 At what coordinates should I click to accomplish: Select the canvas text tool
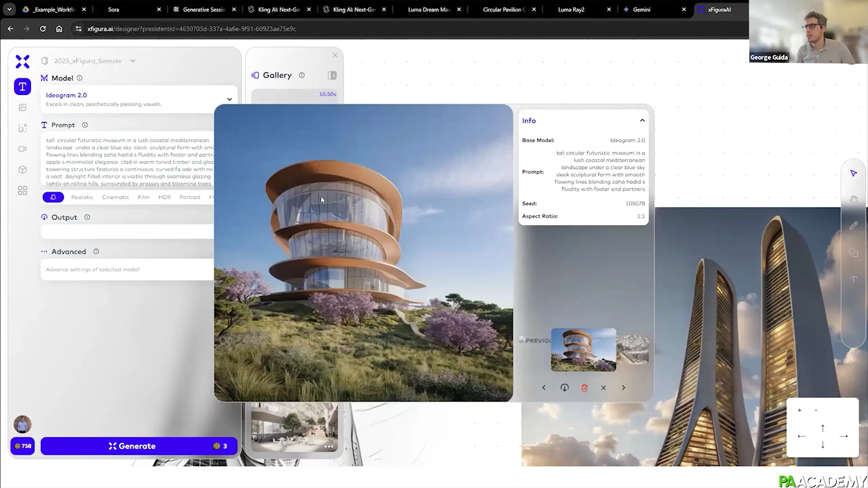854,279
